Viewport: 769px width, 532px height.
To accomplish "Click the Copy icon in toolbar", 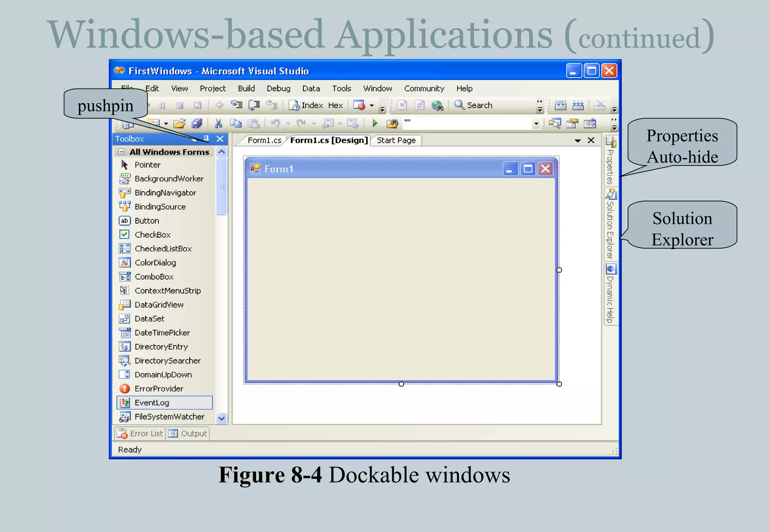I will 236,123.
